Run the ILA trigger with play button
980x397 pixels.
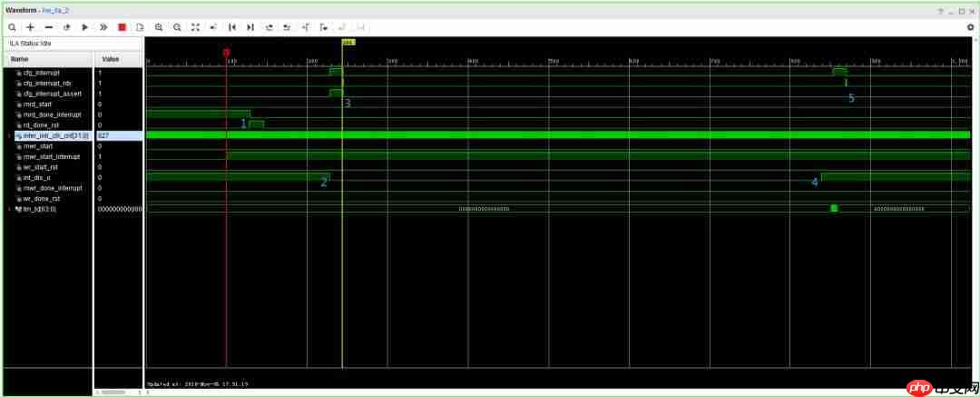[84, 27]
